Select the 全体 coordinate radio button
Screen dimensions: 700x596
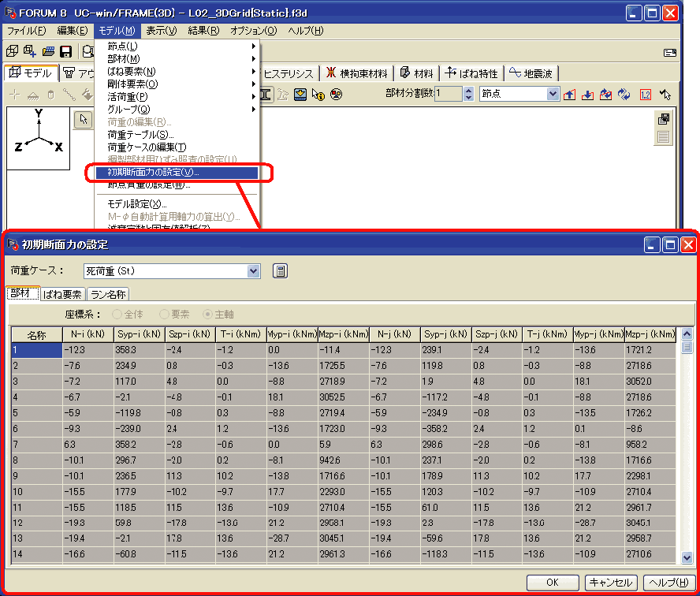pos(117,315)
